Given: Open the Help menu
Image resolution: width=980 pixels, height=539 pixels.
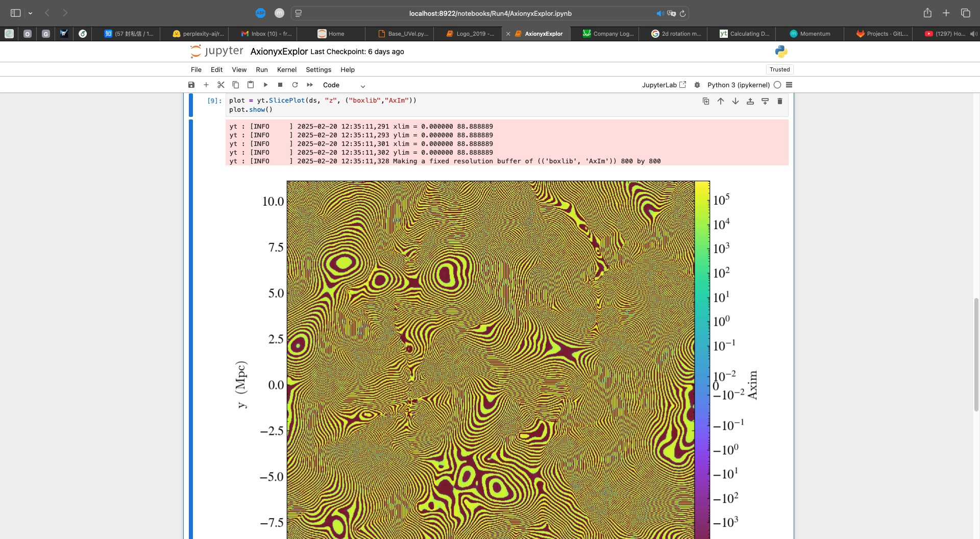Looking at the screenshot, I should [x=348, y=69].
